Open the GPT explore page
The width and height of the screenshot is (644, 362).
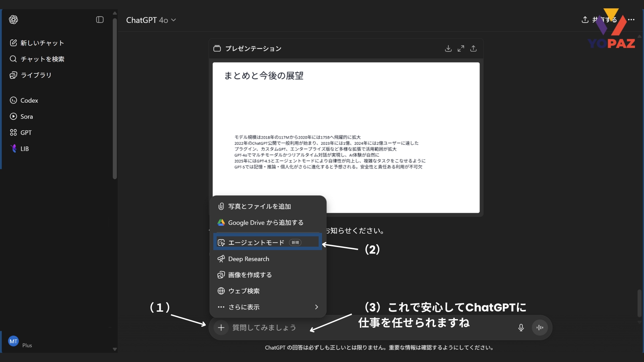[x=21, y=132]
